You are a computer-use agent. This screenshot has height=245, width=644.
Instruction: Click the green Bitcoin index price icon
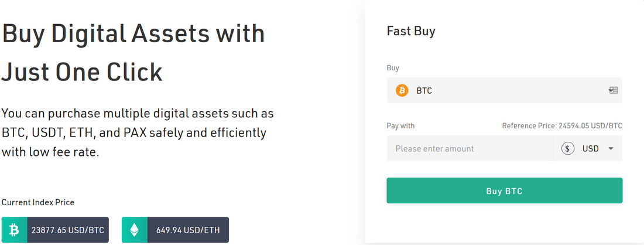[x=15, y=230]
